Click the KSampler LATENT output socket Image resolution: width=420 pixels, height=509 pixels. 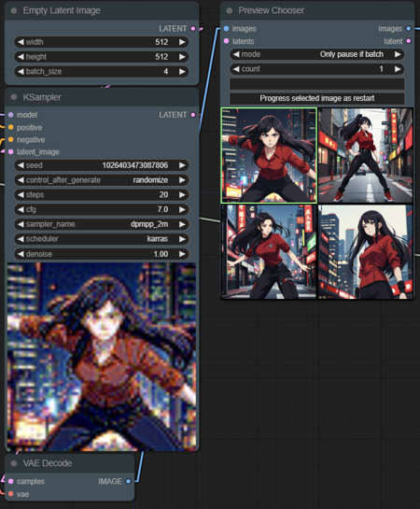[x=193, y=115]
